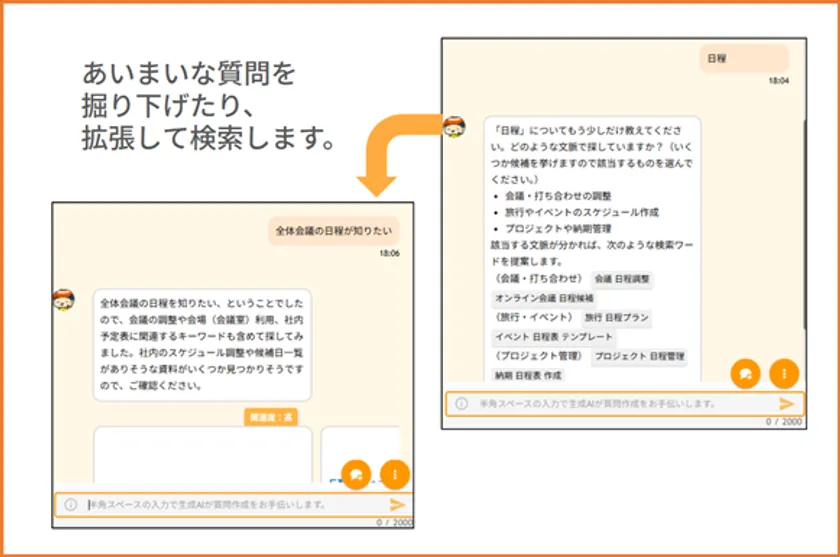Click the scrollbar of right chat window
840x557 pixels.
coord(804,225)
